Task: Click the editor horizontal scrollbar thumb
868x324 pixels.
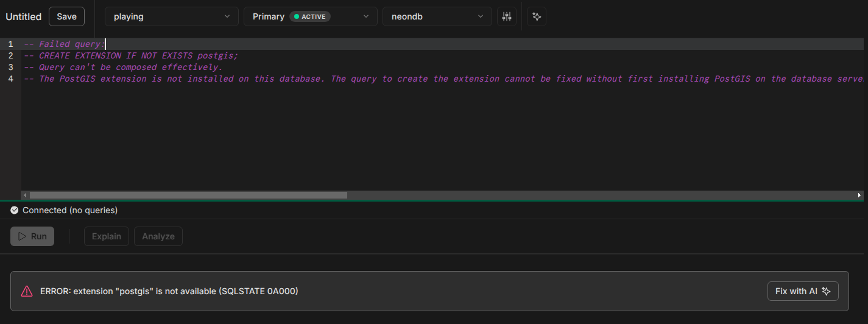Action: 188,195
